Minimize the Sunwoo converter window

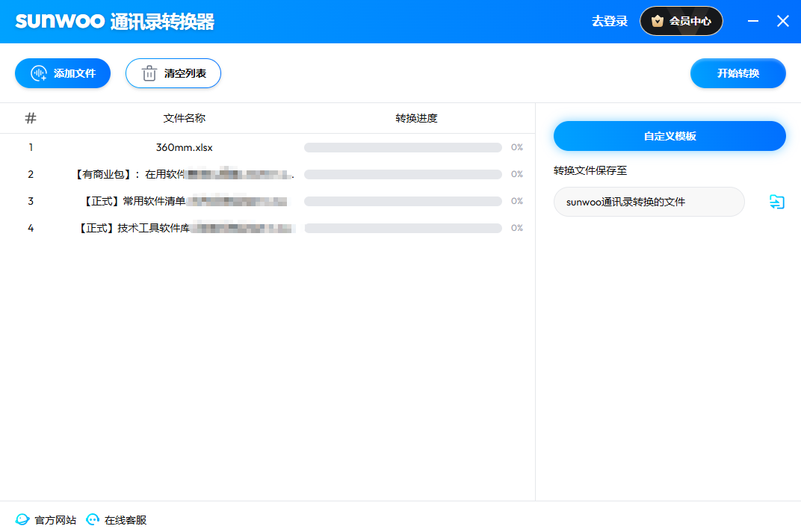[x=754, y=21]
